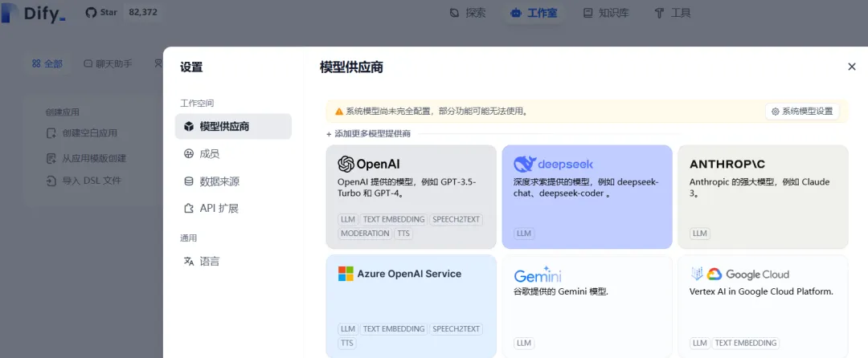Image resolution: width=868 pixels, height=358 pixels.
Task: Open 系统模型设置 button
Action: click(x=802, y=111)
